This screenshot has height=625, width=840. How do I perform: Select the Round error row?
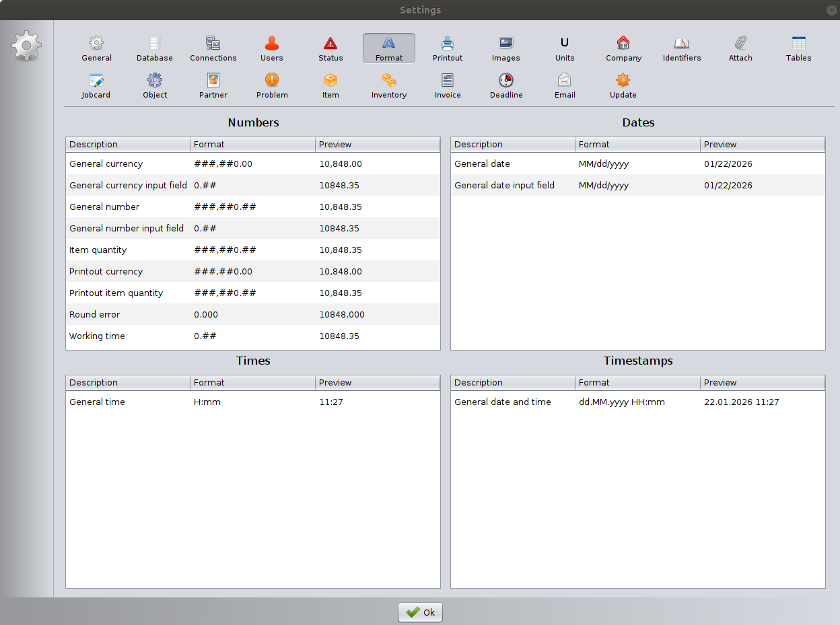tap(252, 315)
